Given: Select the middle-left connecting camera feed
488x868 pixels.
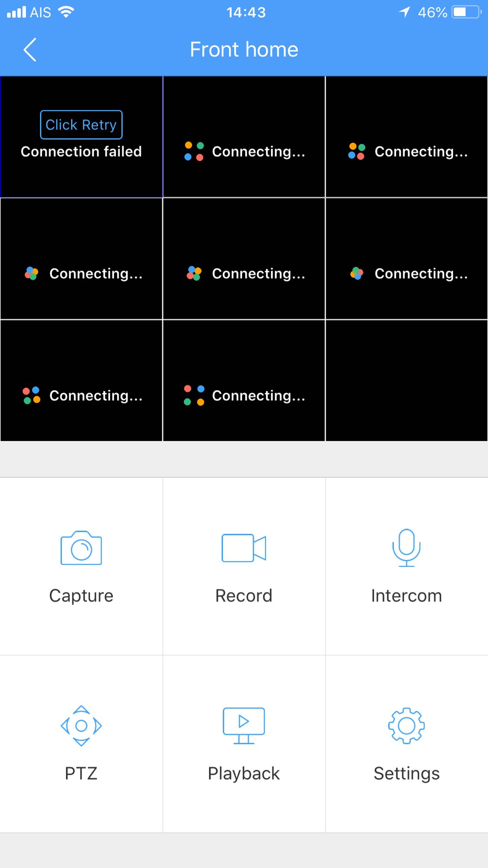Looking at the screenshot, I should point(81,259).
